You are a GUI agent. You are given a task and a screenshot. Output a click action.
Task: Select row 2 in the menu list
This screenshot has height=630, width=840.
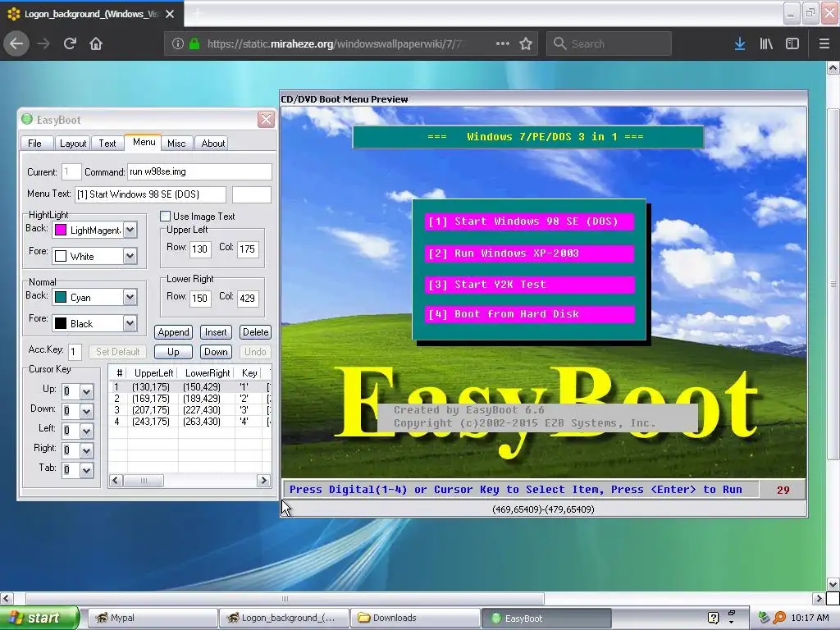[x=190, y=399]
